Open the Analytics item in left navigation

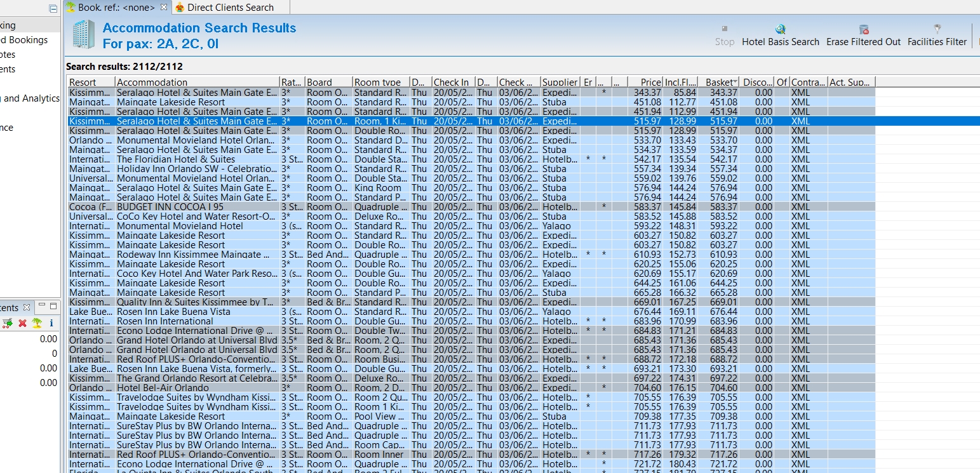coord(29,98)
